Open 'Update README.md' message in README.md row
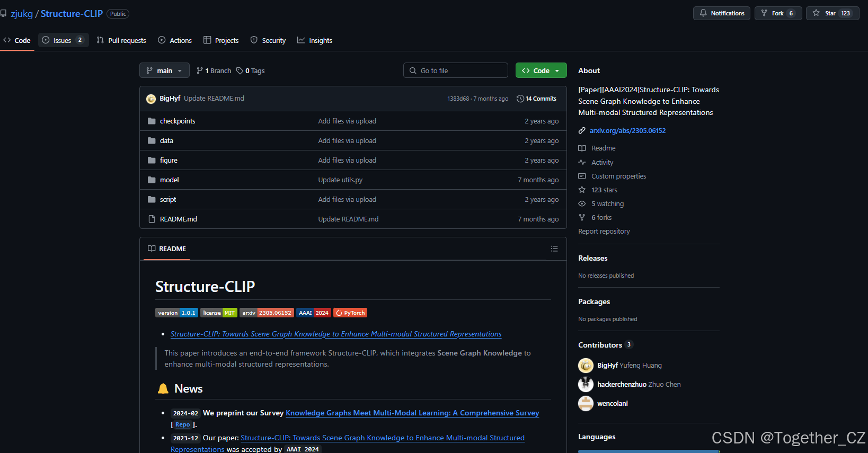 348,219
